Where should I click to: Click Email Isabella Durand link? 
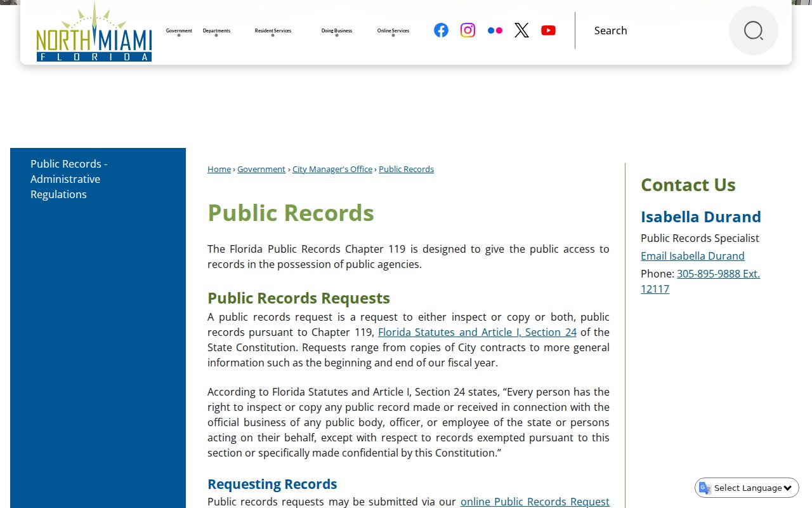click(693, 256)
